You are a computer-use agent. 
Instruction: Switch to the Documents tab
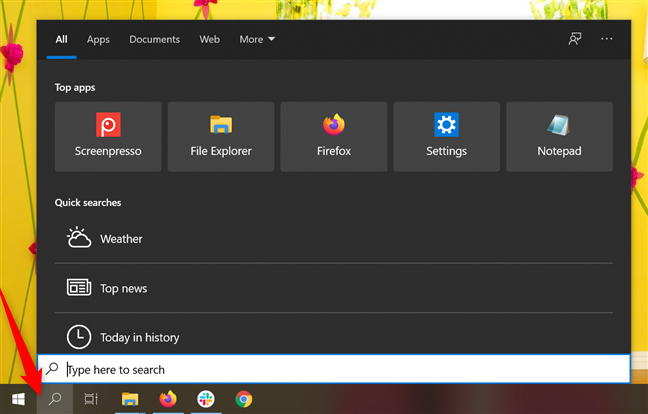coord(155,40)
